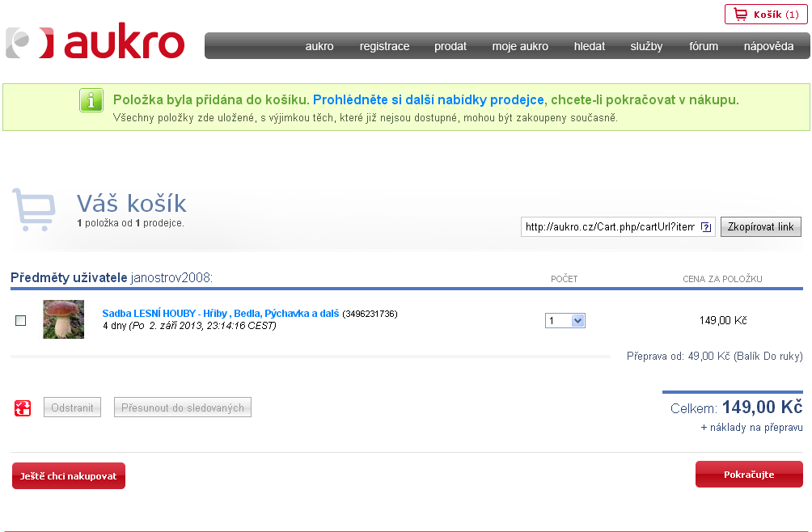Screen dimensions: 812x532
Task: Click the green info icon in notification
Action: click(x=91, y=100)
